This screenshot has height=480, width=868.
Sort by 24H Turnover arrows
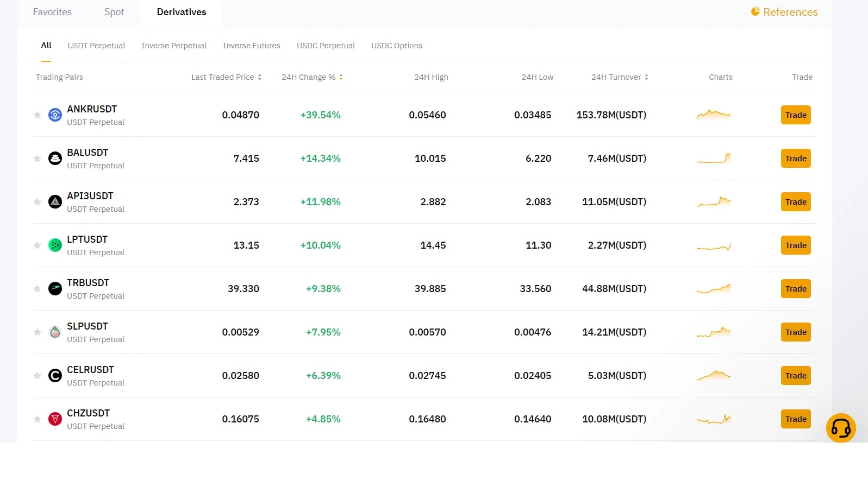(646, 77)
